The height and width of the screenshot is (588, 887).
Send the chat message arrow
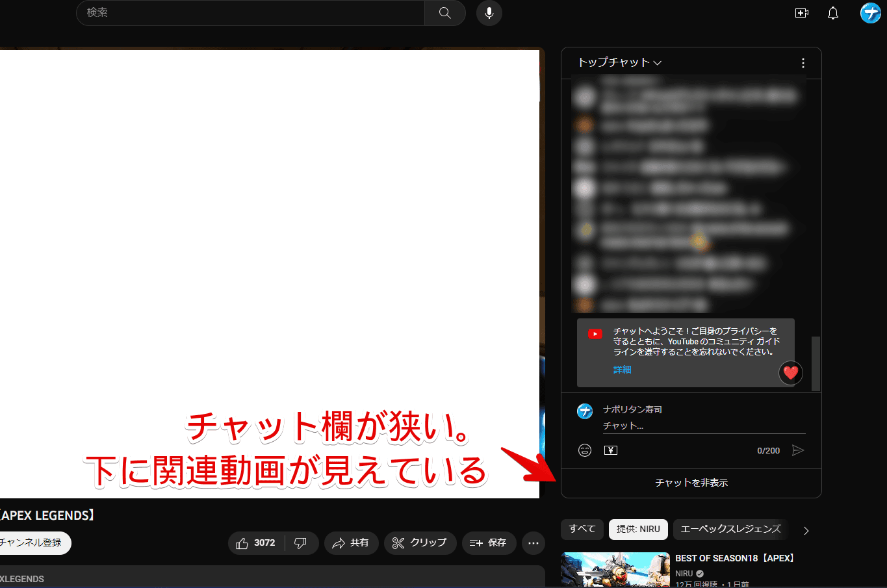(798, 450)
